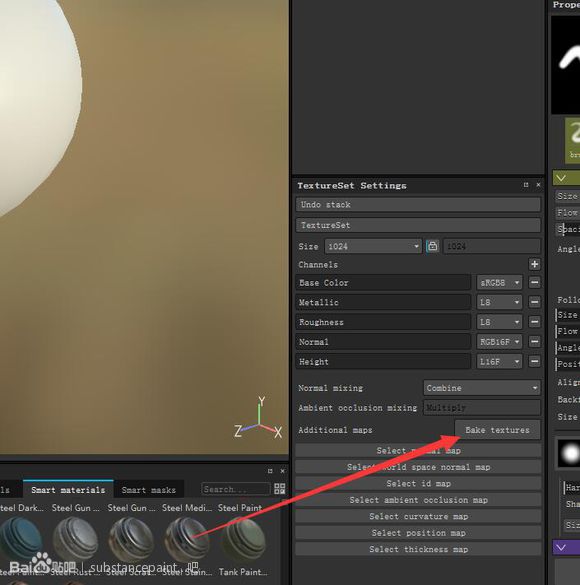Switch to Smart masks tab
The width and height of the screenshot is (580, 585).
tap(148, 489)
